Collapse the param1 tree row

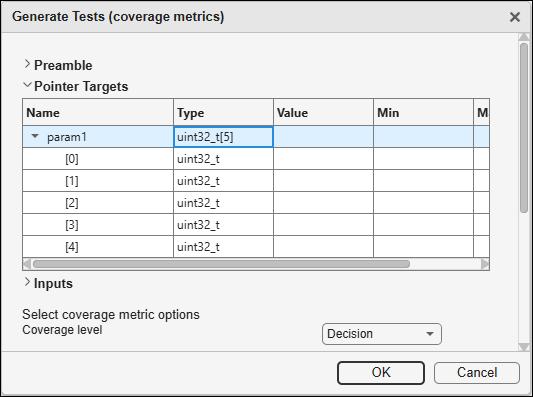coord(35,136)
